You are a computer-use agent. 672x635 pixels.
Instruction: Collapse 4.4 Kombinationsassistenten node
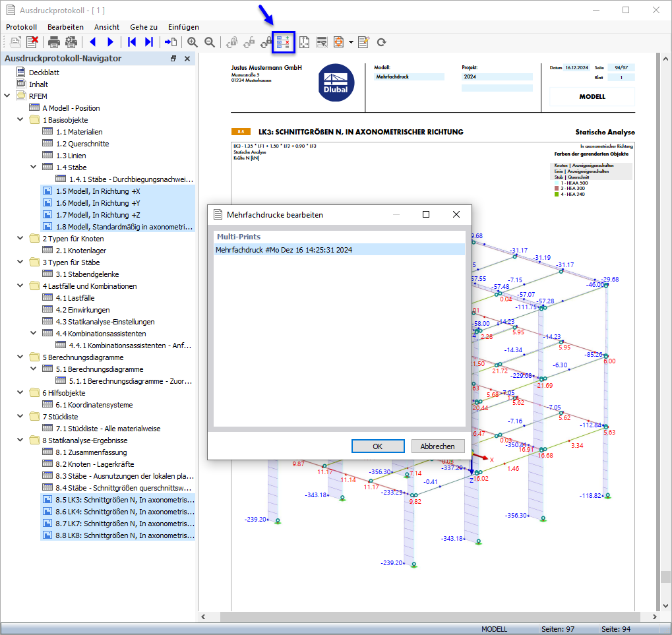coord(34,333)
